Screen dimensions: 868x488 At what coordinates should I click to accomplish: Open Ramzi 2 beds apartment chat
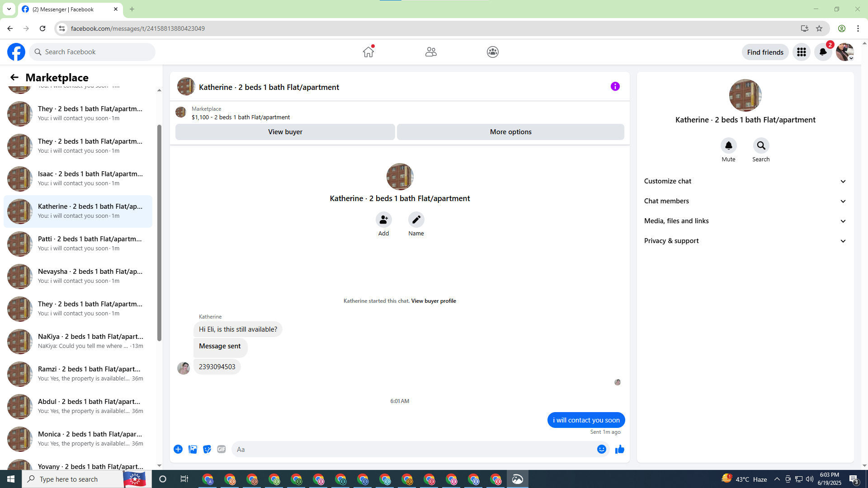(x=78, y=374)
